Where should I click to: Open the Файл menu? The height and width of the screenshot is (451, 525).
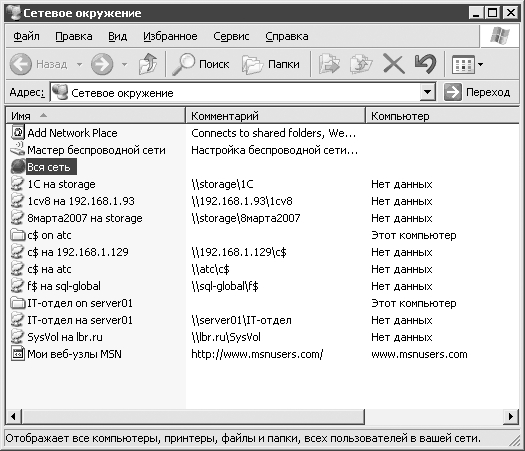tap(26, 36)
